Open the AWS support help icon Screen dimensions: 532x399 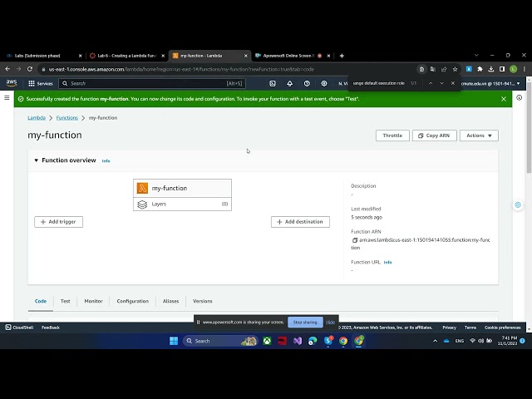click(x=307, y=83)
